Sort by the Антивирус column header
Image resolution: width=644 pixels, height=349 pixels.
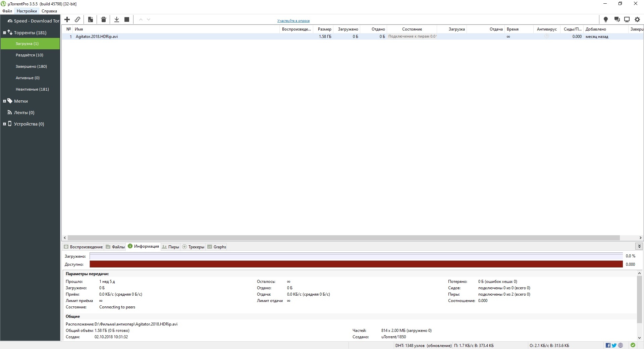click(547, 29)
